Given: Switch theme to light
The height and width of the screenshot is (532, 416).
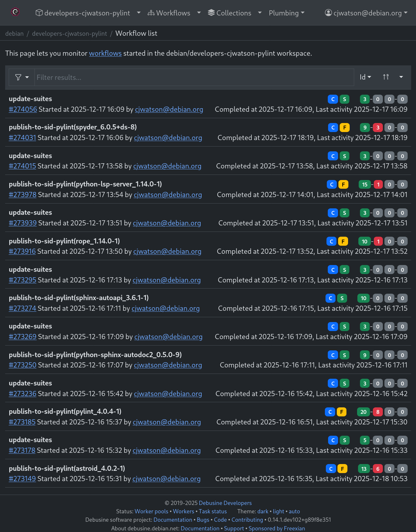Looking at the screenshot, I should 279,511.
